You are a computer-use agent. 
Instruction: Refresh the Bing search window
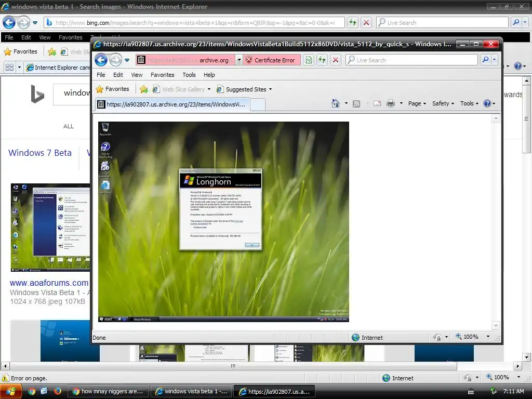click(x=353, y=23)
